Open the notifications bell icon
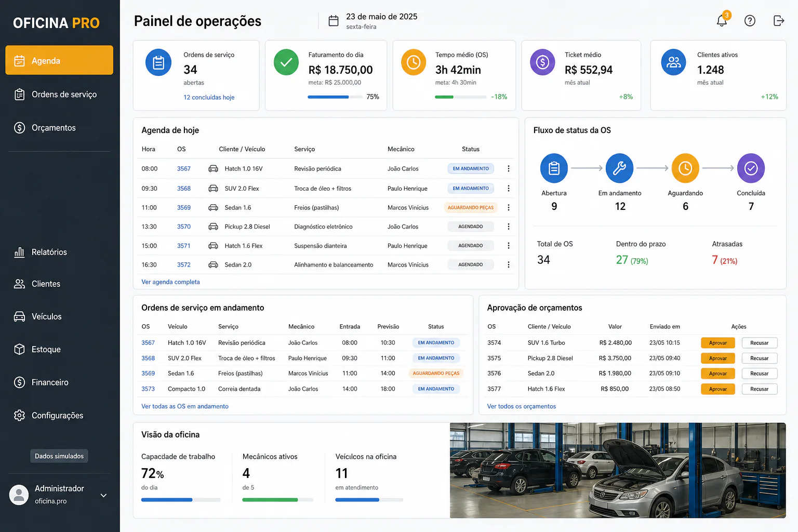The width and height of the screenshot is (798, 532). tap(722, 21)
